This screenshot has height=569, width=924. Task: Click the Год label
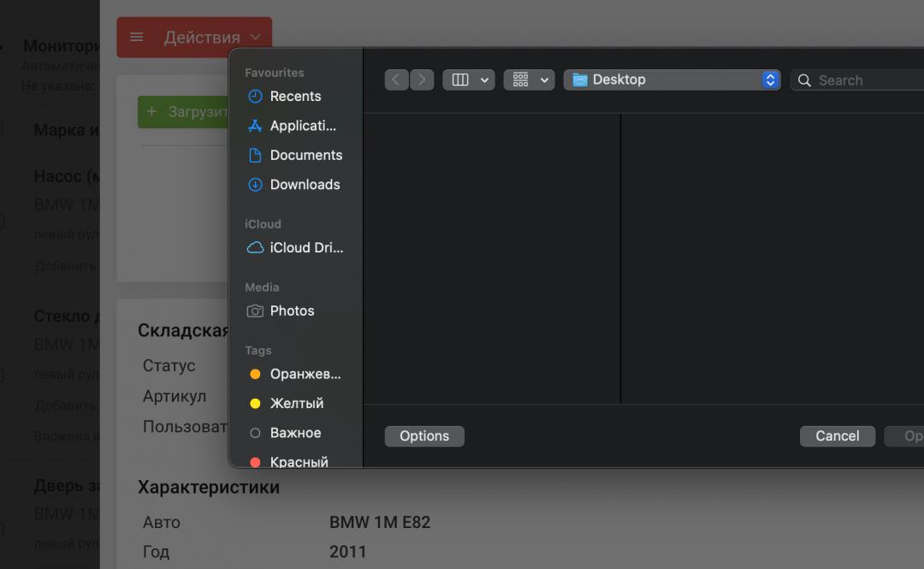(x=157, y=552)
